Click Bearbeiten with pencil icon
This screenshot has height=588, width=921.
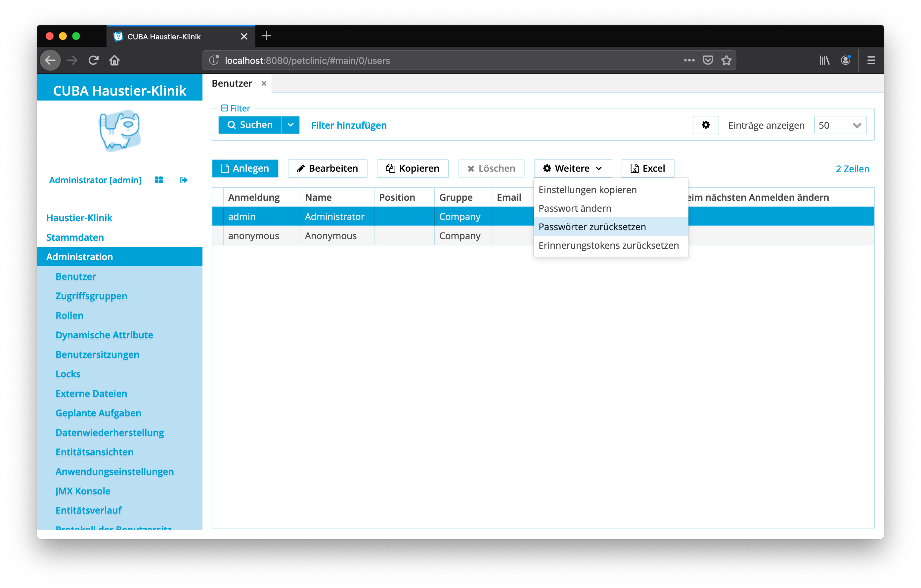pyautogui.click(x=328, y=168)
